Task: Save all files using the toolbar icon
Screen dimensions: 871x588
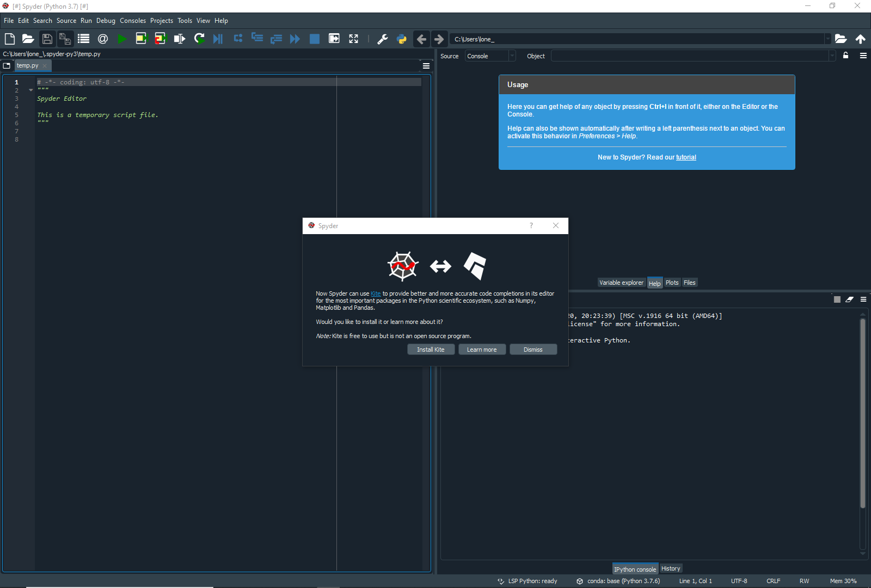Action: [x=65, y=39]
